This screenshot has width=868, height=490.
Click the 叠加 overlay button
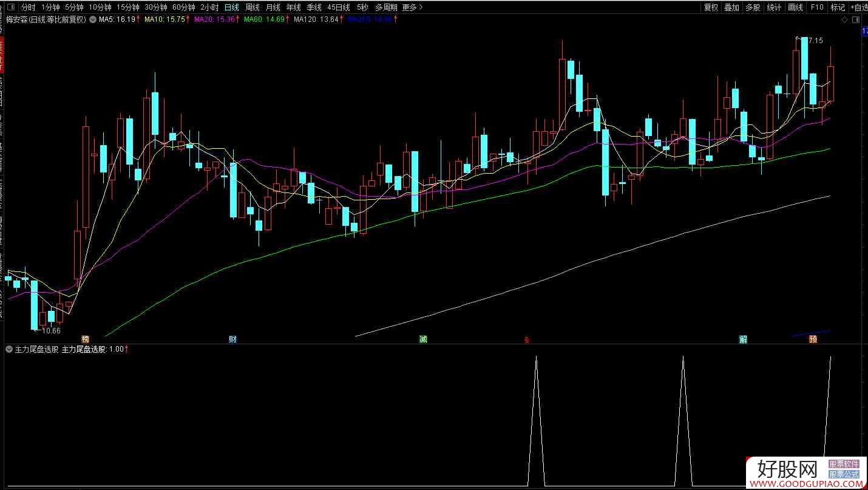[731, 7]
